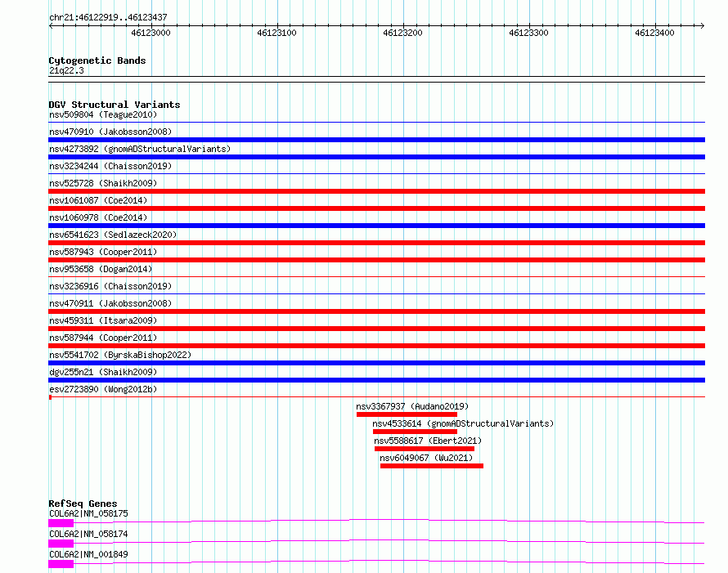
Task: Click the nsv5541702 (ByrskaBishop2022) variant label
Action: click(120, 355)
